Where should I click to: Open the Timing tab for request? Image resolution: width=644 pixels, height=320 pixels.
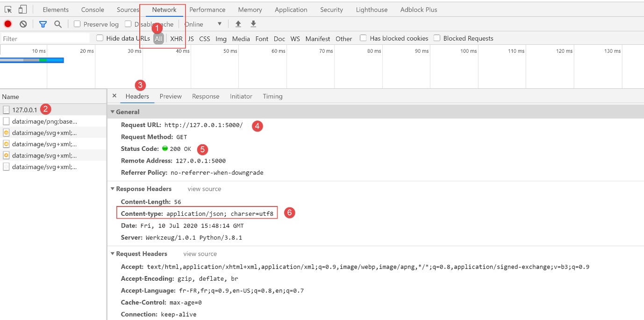272,96
